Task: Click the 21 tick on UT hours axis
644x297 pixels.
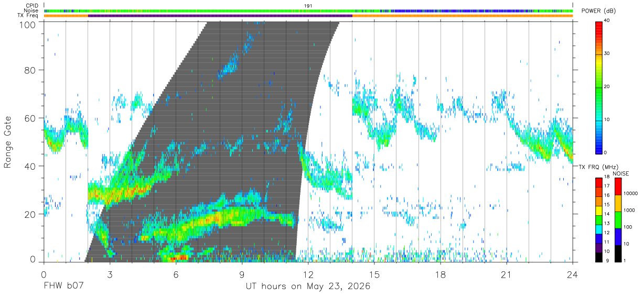Action: pos(506,274)
